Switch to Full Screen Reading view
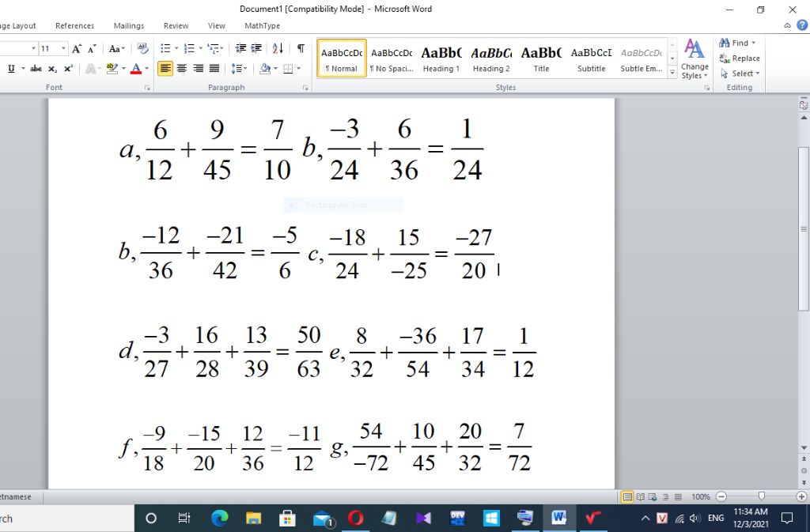 tap(640, 497)
